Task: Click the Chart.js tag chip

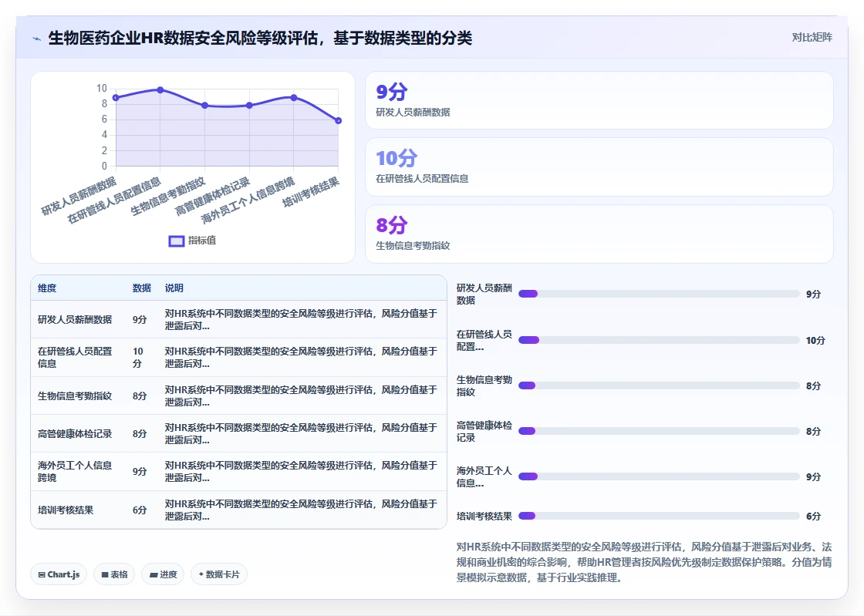Action: pyautogui.click(x=59, y=574)
